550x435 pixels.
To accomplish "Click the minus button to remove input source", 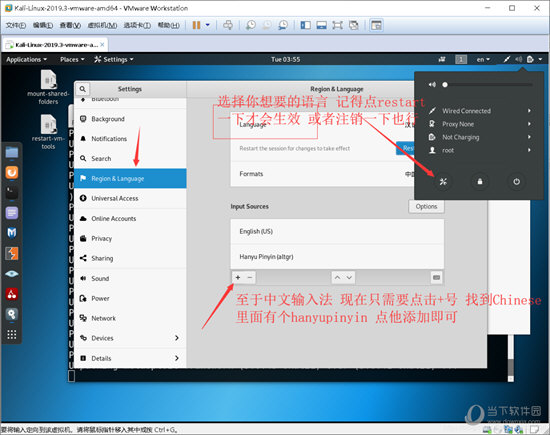I will [250, 277].
